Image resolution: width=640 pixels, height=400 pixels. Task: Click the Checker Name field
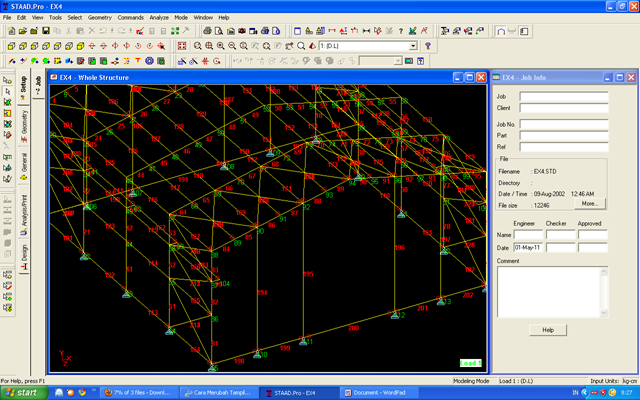pyautogui.click(x=560, y=235)
